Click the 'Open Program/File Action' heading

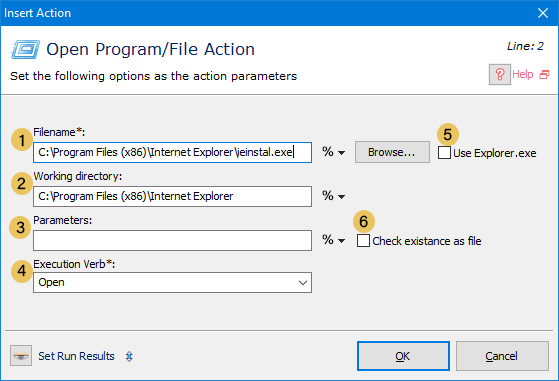(150, 50)
